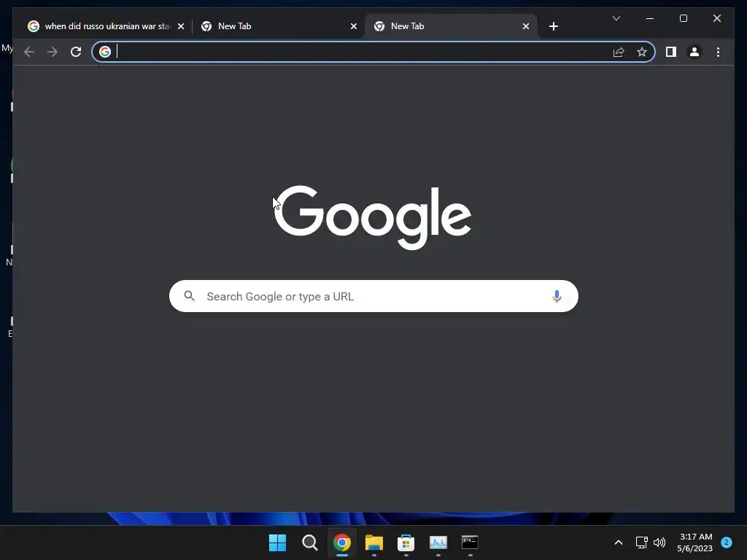Switch to the middle New Tab
This screenshot has width=747, height=560.
[x=278, y=26]
